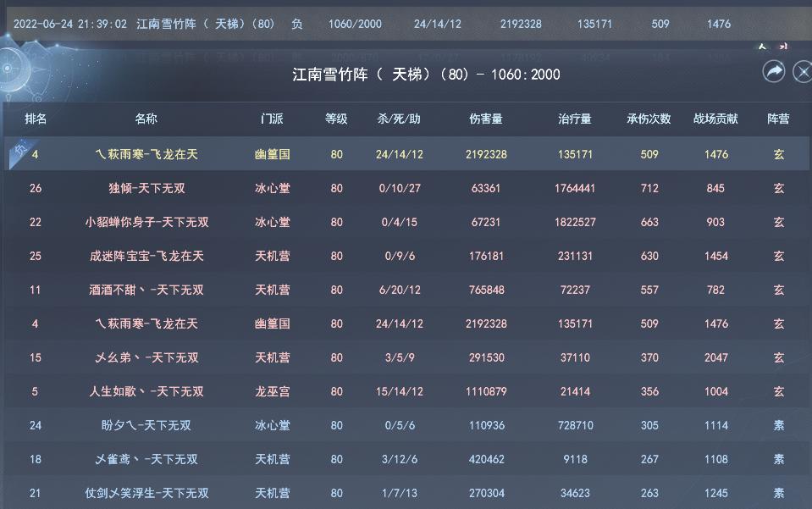Sort by 承伤次数 column header
This screenshot has width=812, height=509.
pos(649,119)
